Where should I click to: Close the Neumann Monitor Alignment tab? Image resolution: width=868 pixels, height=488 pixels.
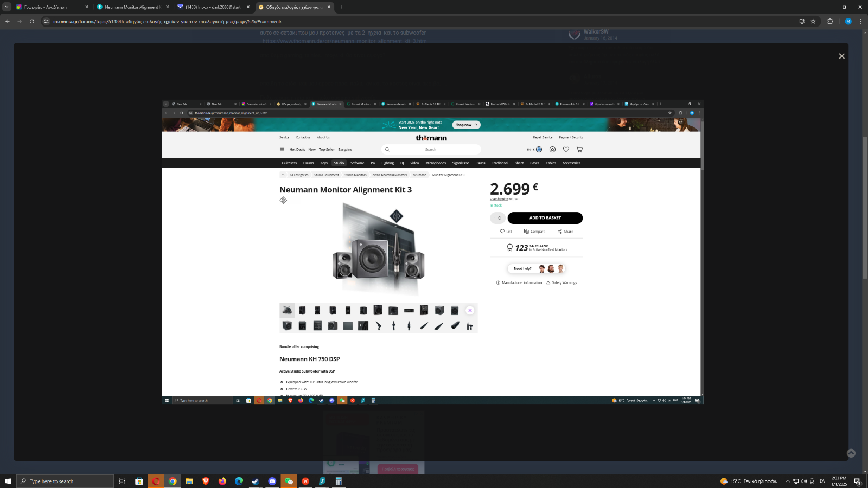point(167,7)
